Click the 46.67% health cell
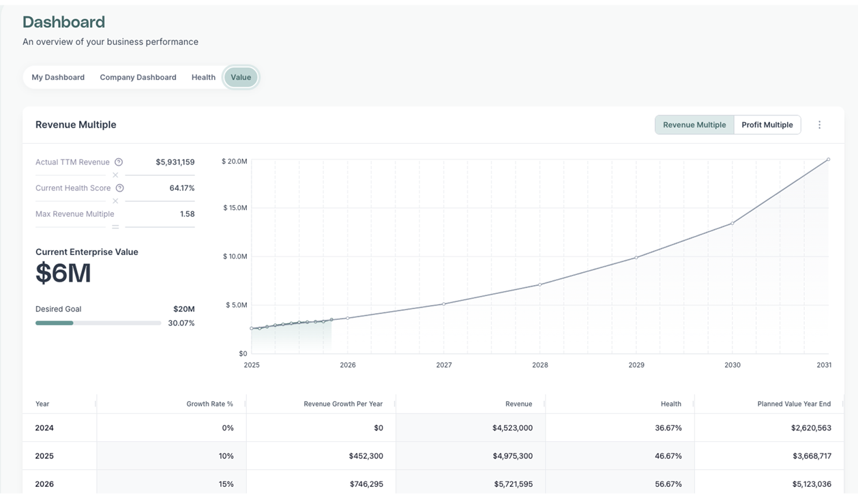Screen dimensions: 858x504 (x=620, y=456)
